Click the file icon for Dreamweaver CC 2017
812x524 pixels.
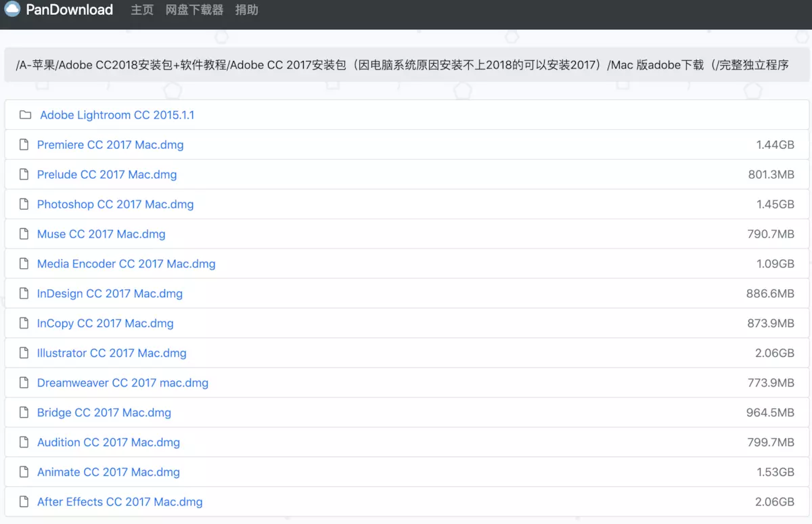tap(24, 383)
